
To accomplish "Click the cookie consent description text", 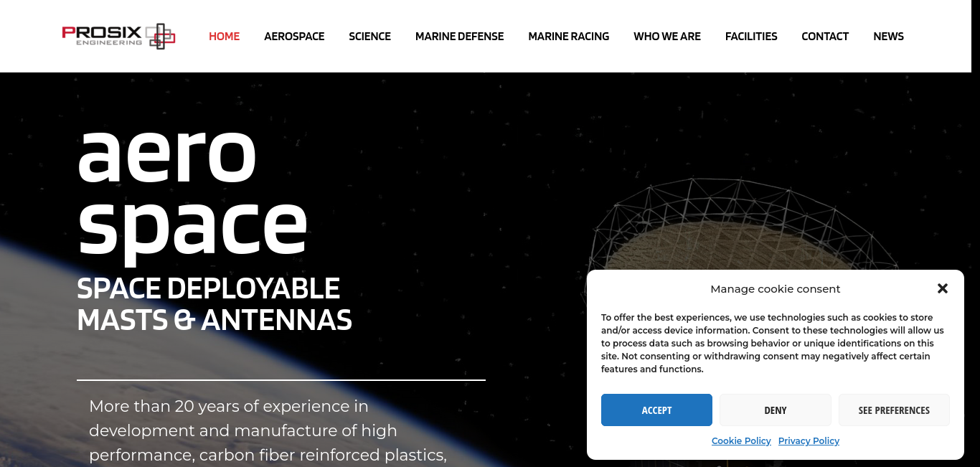I will pyautogui.click(x=773, y=344).
